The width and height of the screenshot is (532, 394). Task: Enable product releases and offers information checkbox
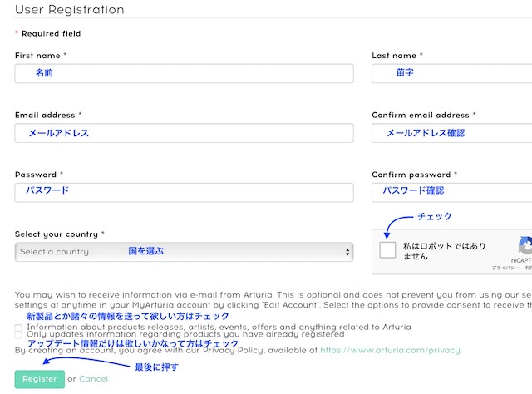point(19,328)
